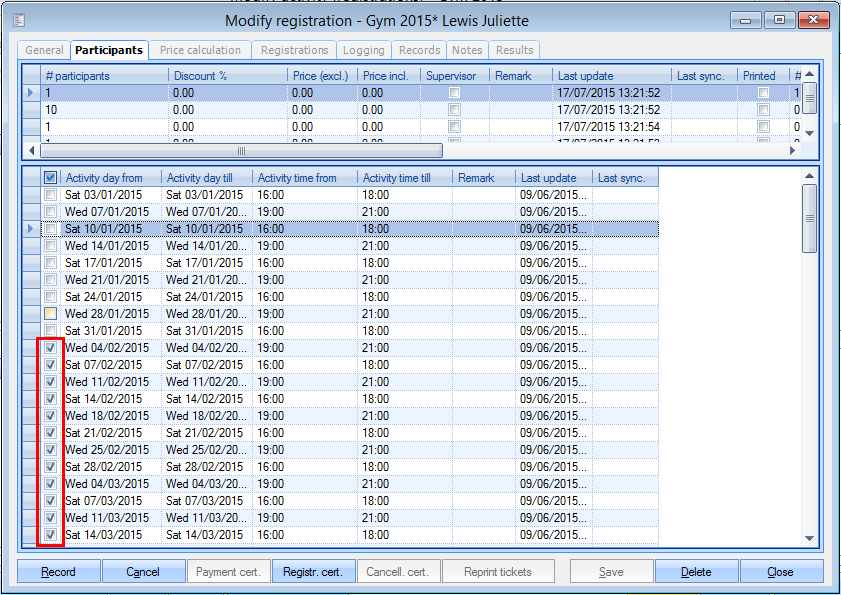
Task: Click the window icon in title bar
Action: pyautogui.click(x=19, y=20)
